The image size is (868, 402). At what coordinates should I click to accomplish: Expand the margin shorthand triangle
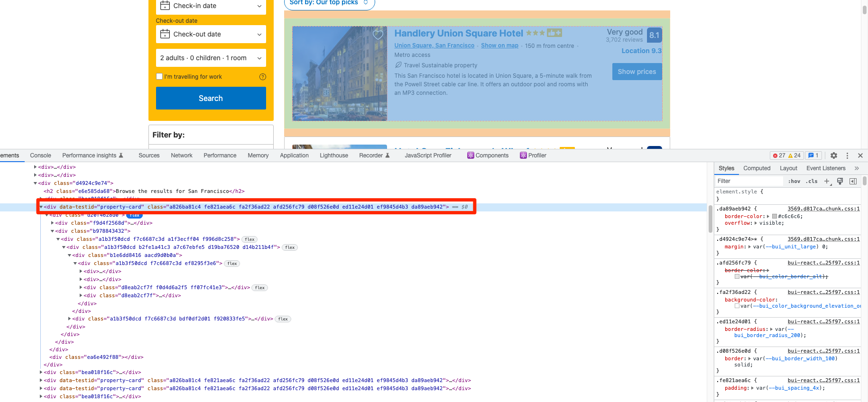pos(750,247)
